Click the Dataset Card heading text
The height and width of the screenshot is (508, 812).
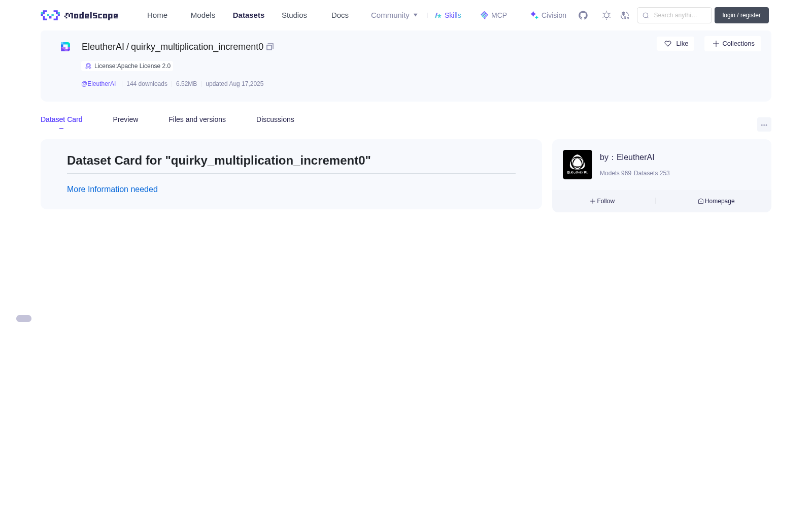[219, 161]
